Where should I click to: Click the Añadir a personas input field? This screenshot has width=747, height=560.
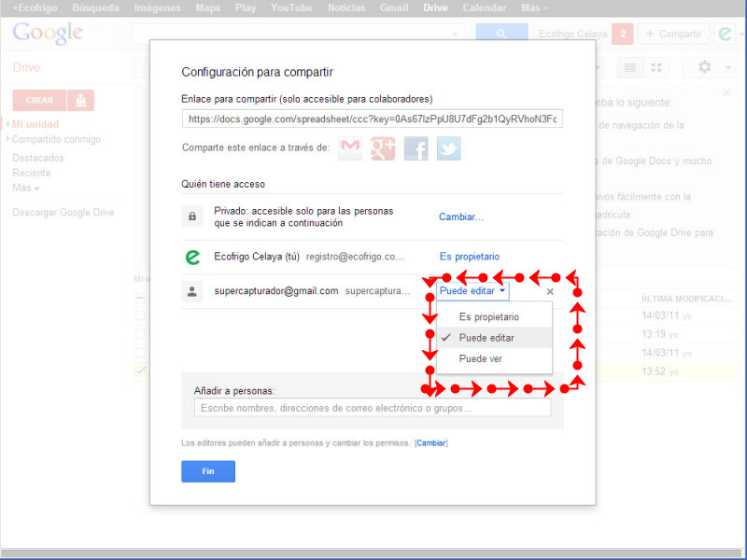coord(373,408)
